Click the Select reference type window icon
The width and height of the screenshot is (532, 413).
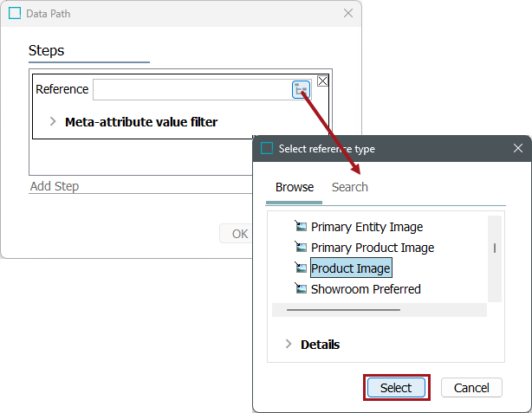tap(267, 148)
